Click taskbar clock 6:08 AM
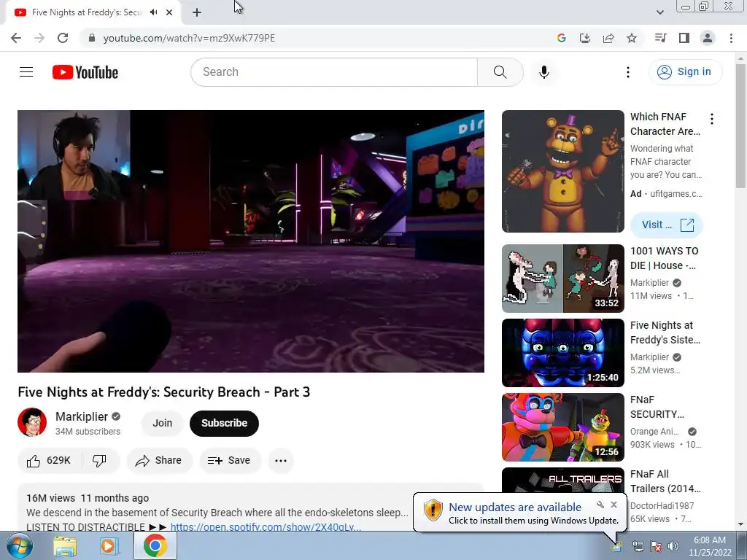747x560 pixels. tap(709, 546)
